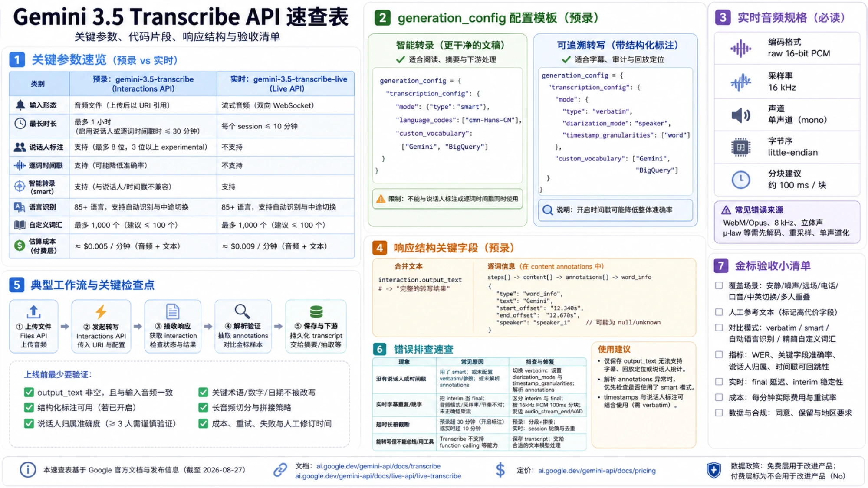Select the speaker icon beside 声道

741,115
